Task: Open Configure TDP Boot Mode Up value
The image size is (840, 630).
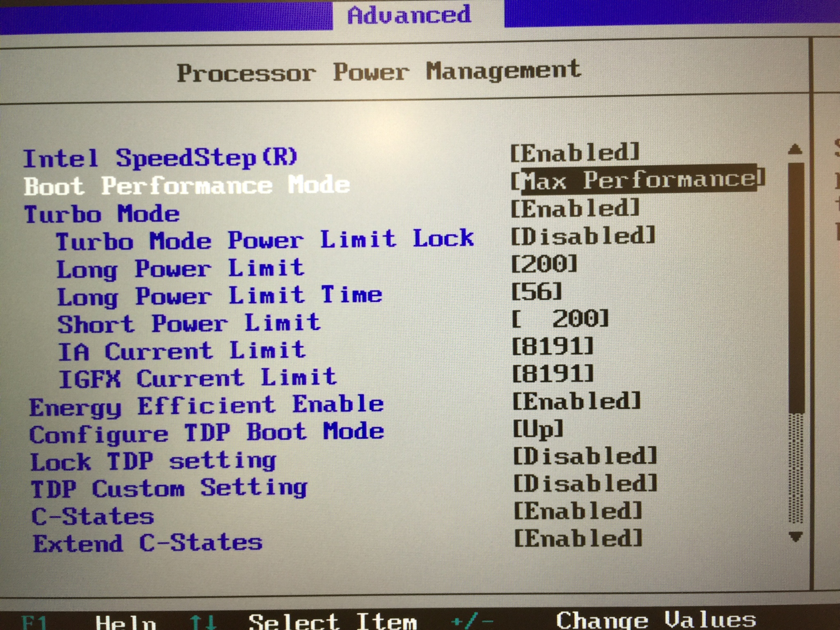Action: click(538, 429)
